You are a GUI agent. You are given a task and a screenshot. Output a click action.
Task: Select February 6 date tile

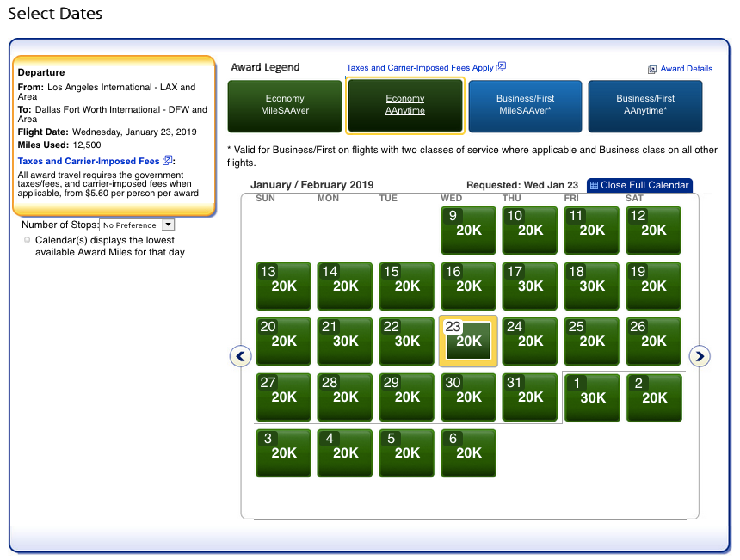tap(468, 452)
